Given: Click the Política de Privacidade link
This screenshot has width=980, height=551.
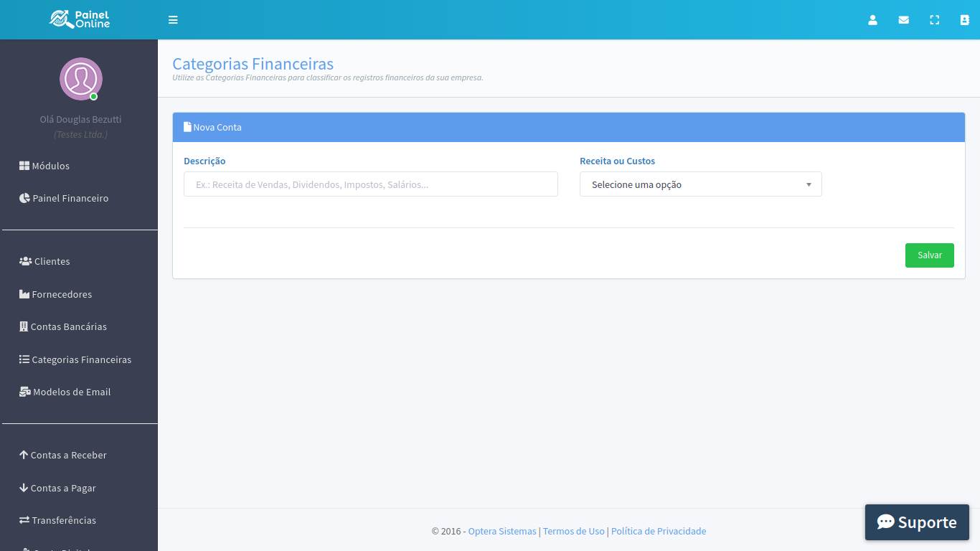Looking at the screenshot, I should pyautogui.click(x=658, y=531).
